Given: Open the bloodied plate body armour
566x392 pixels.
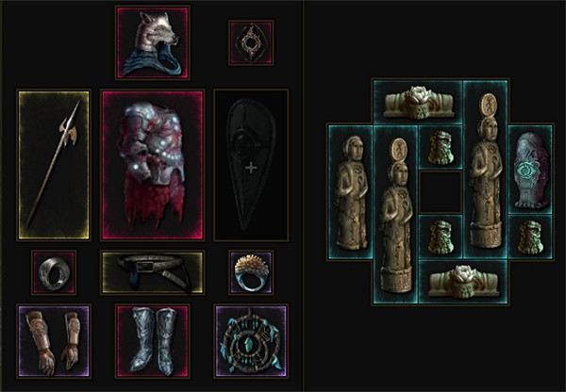Looking at the screenshot, I should point(152,165).
